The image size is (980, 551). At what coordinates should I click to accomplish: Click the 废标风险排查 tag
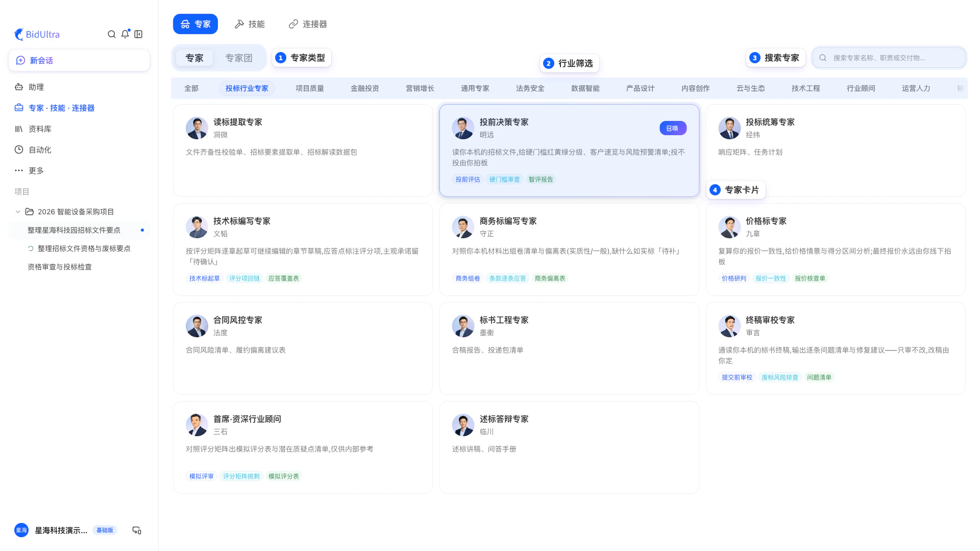click(x=779, y=377)
